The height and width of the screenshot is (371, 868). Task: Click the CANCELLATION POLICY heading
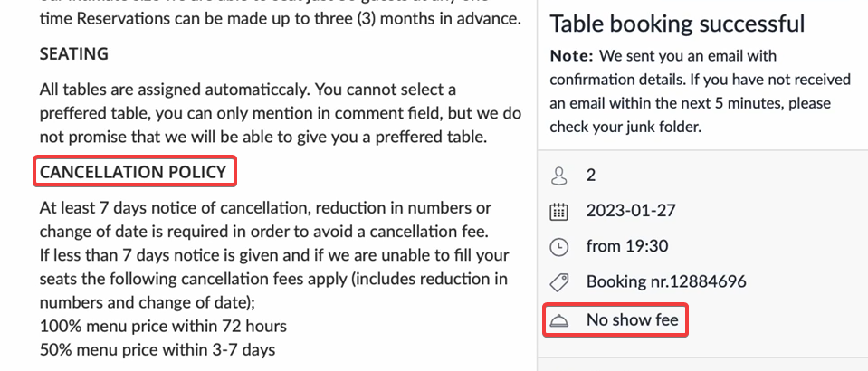tap(133, 172)
